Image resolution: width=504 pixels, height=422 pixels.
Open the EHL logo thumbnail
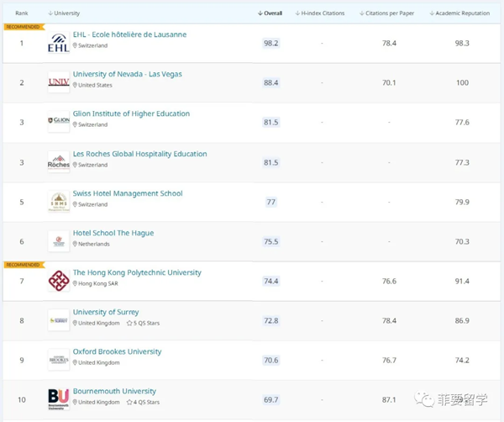[59, 43]
